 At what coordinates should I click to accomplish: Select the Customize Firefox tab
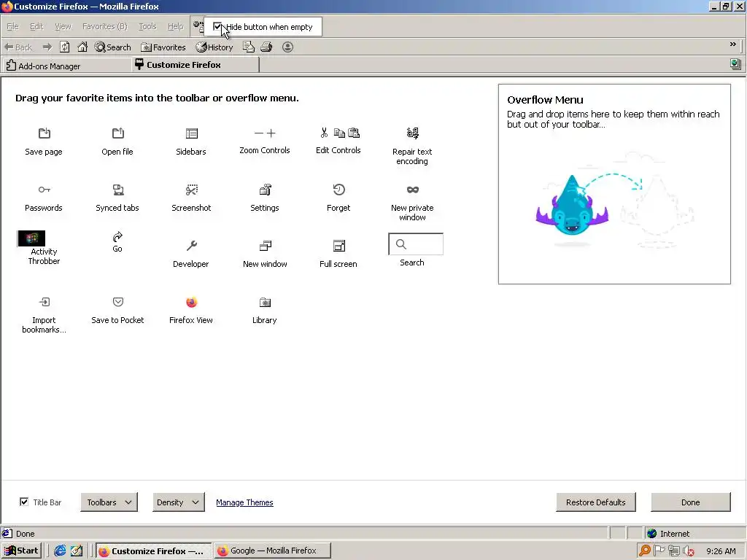click(x=196, y=65)
